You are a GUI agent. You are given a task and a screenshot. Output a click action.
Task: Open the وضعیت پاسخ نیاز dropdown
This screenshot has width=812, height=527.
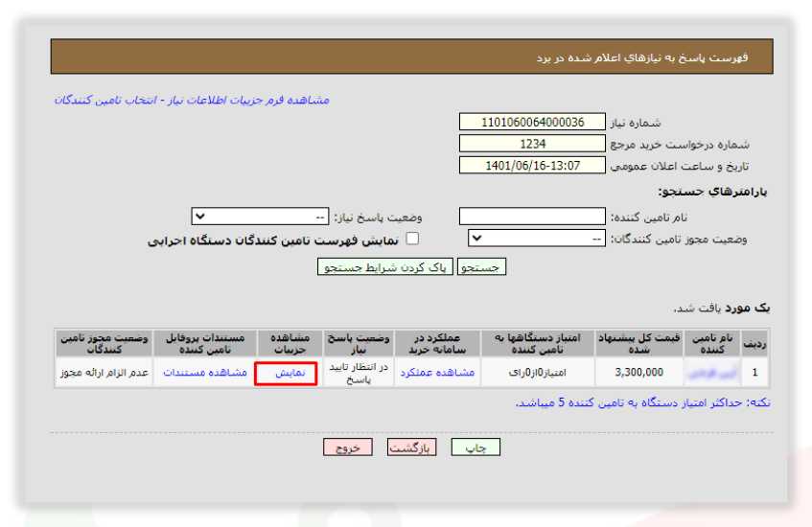[x=260, y=217]
